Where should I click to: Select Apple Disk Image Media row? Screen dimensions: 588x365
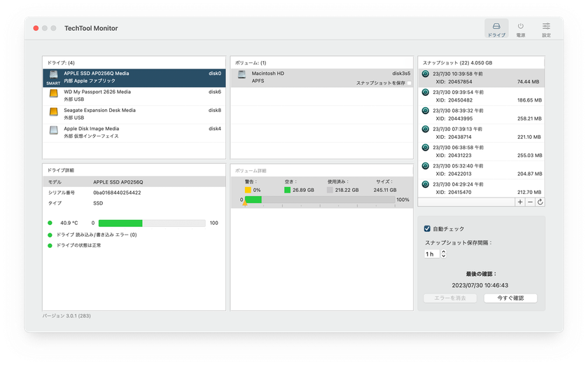[x=134, y=133]
